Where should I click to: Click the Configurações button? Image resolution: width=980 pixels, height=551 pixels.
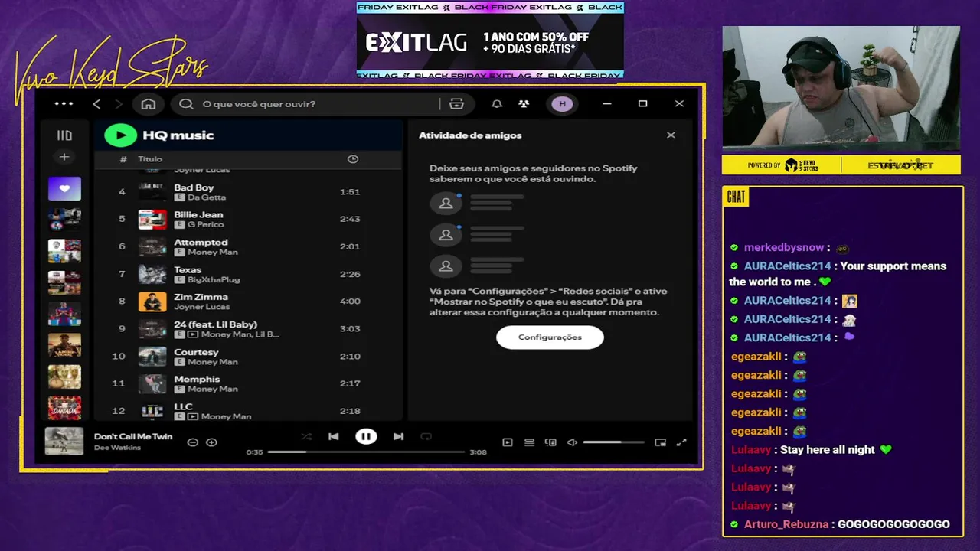click(x=550, y=337)
